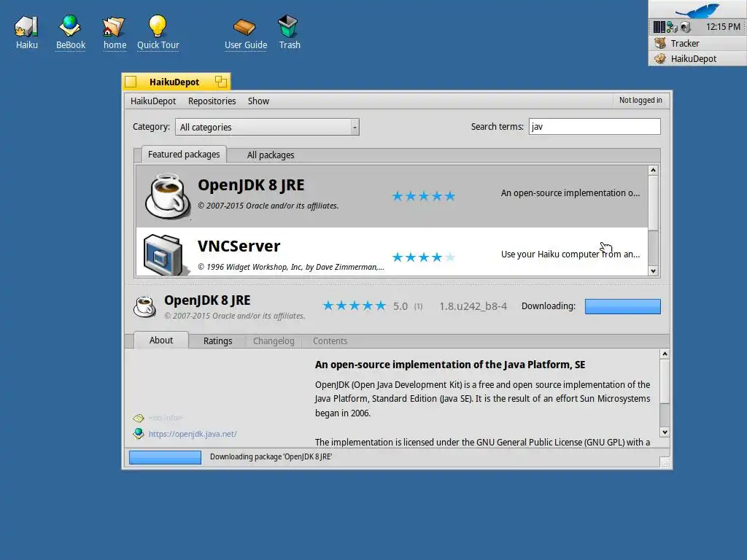Launch the Quick Tour lightbulb icon
This screenshot has width=747, height=560.
click(x=158, y=27)
